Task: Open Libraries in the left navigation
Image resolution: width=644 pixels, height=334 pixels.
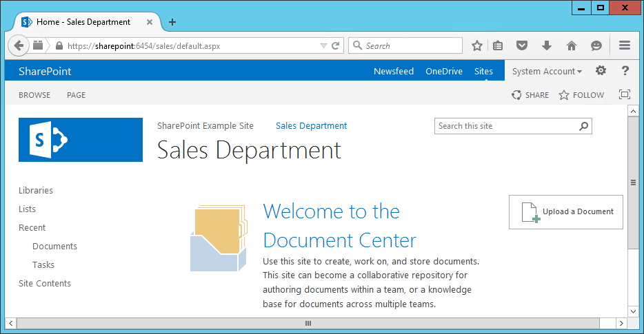Action: click(36, 190)
